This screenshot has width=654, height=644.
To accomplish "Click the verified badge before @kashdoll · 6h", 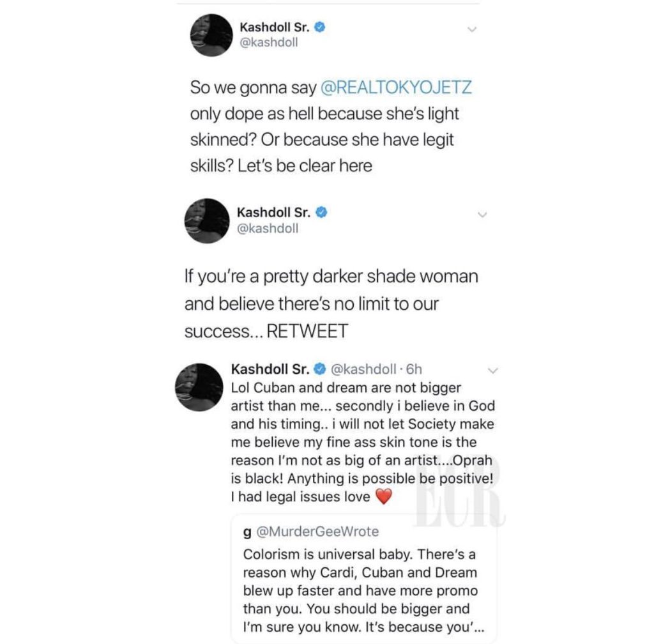I will [x=319, y=369].
